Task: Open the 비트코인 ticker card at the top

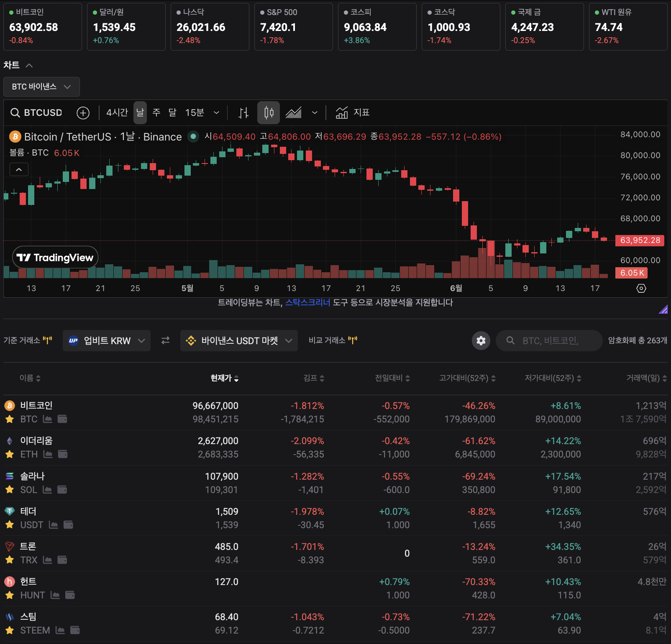Action: (x=43, y=27)
